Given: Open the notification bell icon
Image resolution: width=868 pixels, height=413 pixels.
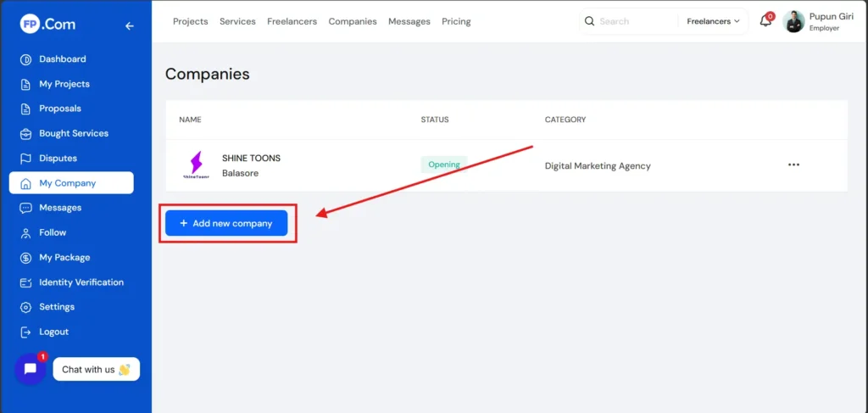Looking at the screenshot, I should [x=765, y=21].
